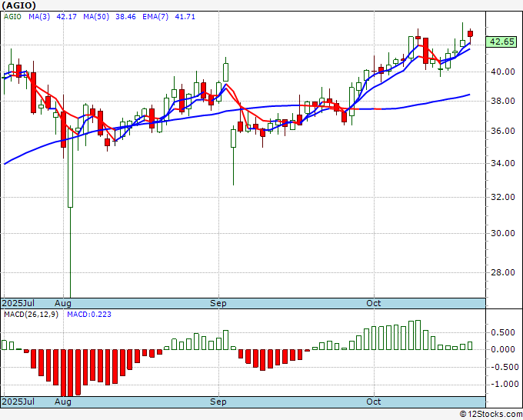Image resolution: width=523 pixels, height=420 pixels.
Task: Open the 12Stocks.com watermark link
Action: 491,415
